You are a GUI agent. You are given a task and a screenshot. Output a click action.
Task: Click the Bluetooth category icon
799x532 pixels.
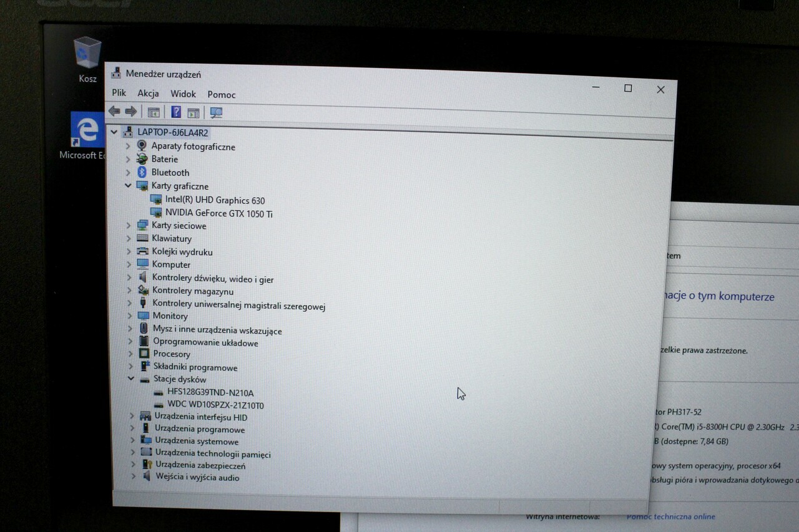coord(142,172)
